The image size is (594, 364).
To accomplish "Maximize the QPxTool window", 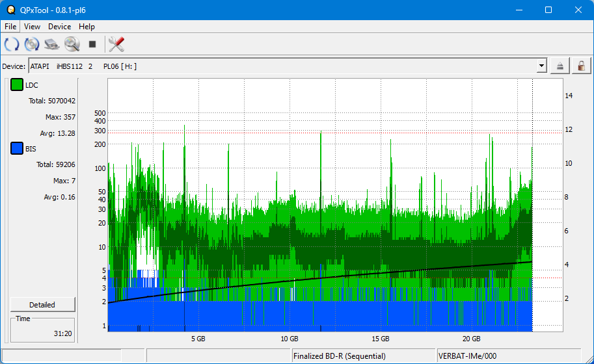I will coord(548,10).
